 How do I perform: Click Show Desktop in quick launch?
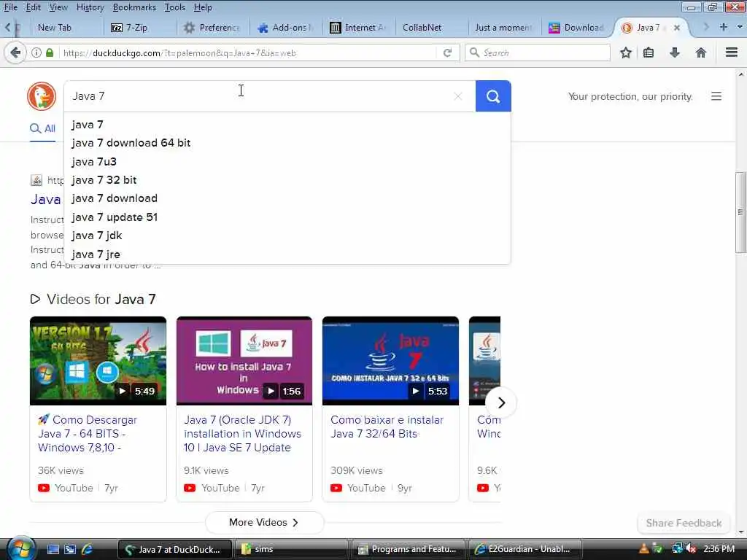(x=53, y=549)
